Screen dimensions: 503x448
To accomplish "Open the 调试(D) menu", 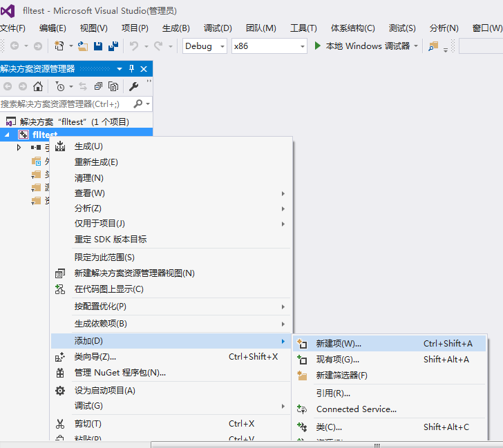I will 218,28.
